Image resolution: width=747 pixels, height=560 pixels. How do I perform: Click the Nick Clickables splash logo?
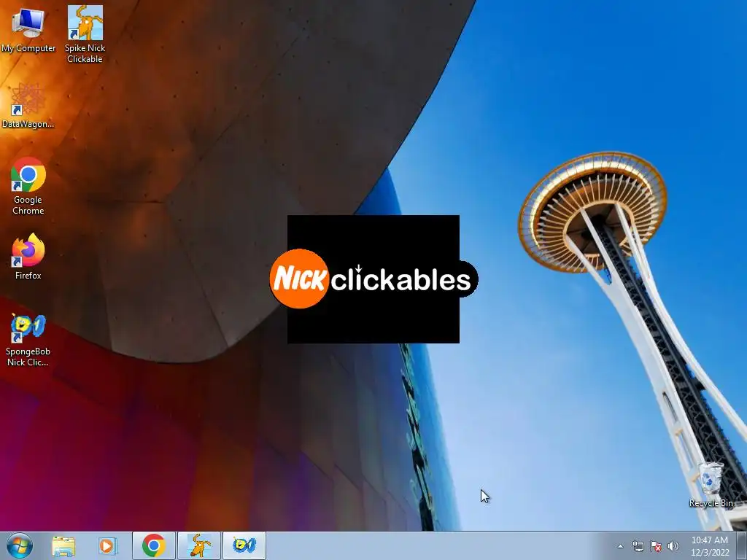point(373,279)
